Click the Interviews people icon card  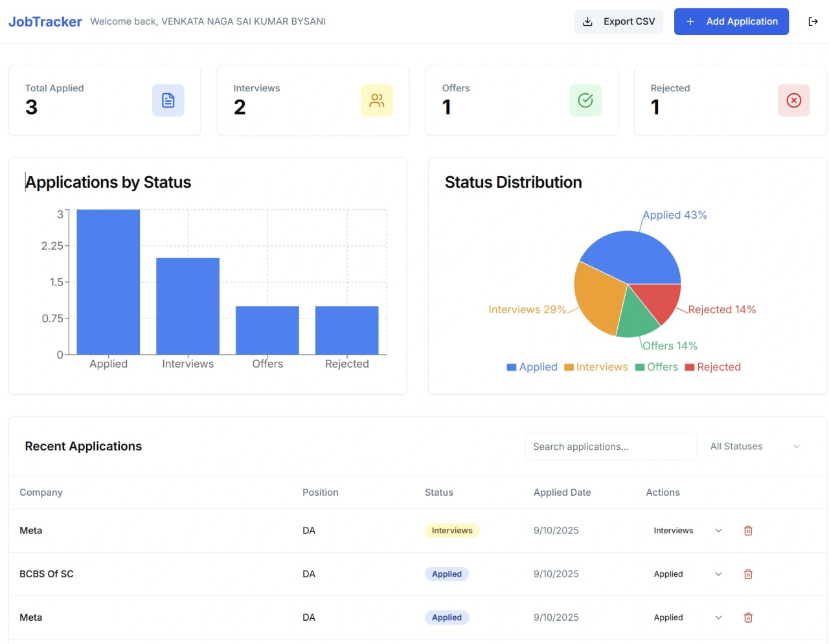click(x=377, y=100)
